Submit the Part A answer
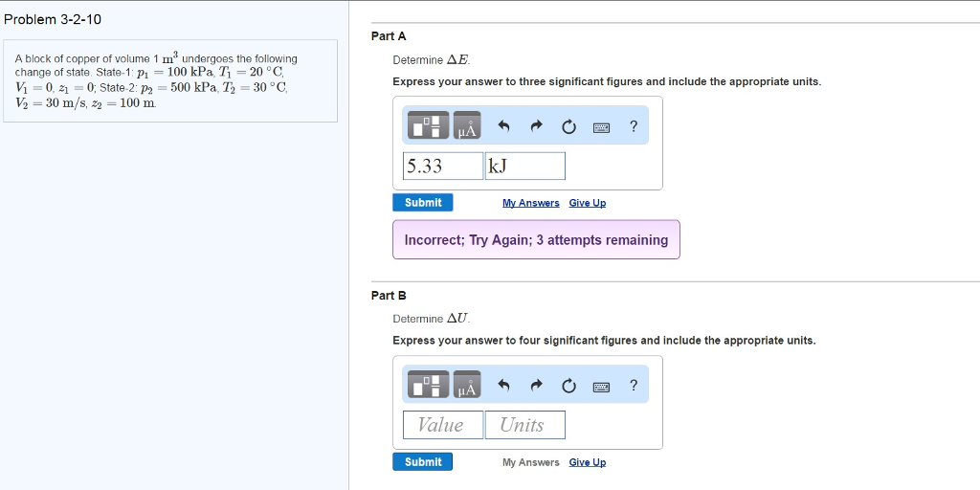 [x=423, y=203]
